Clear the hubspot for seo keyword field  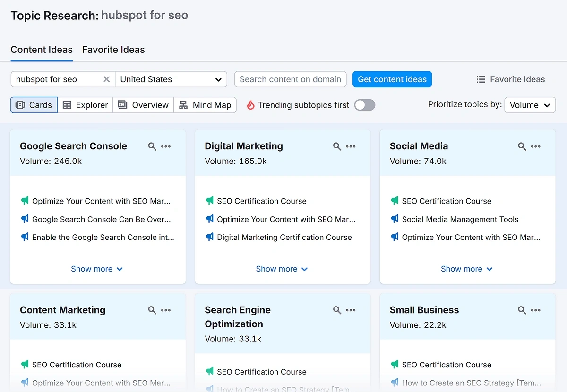(x=107, y=79)
